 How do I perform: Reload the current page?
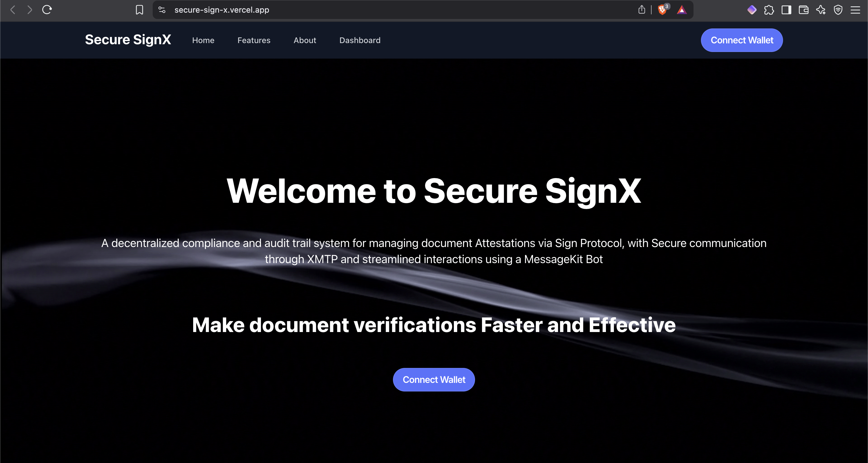click(x=47, y=10)
